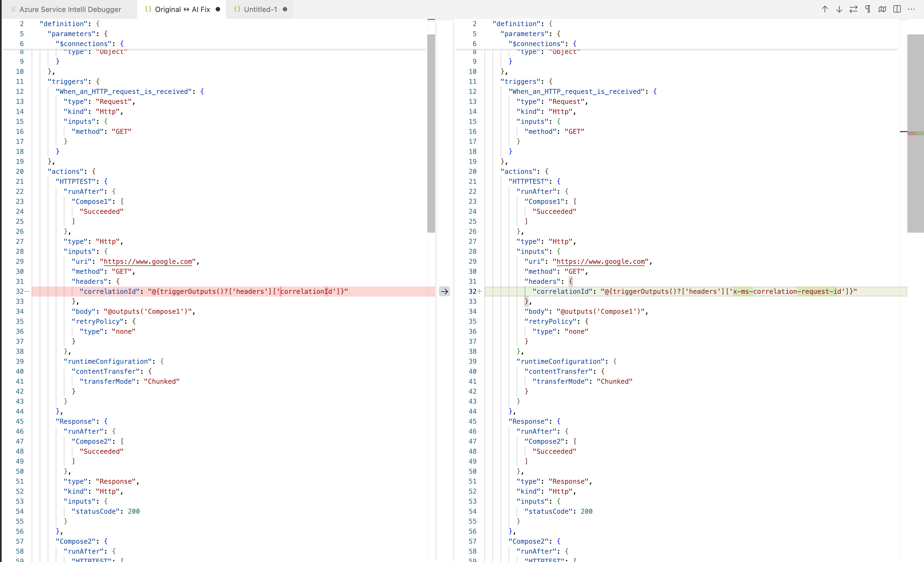
Task: Close Untitled-1 tab using its unsaved dot
Action: (285, 9)
